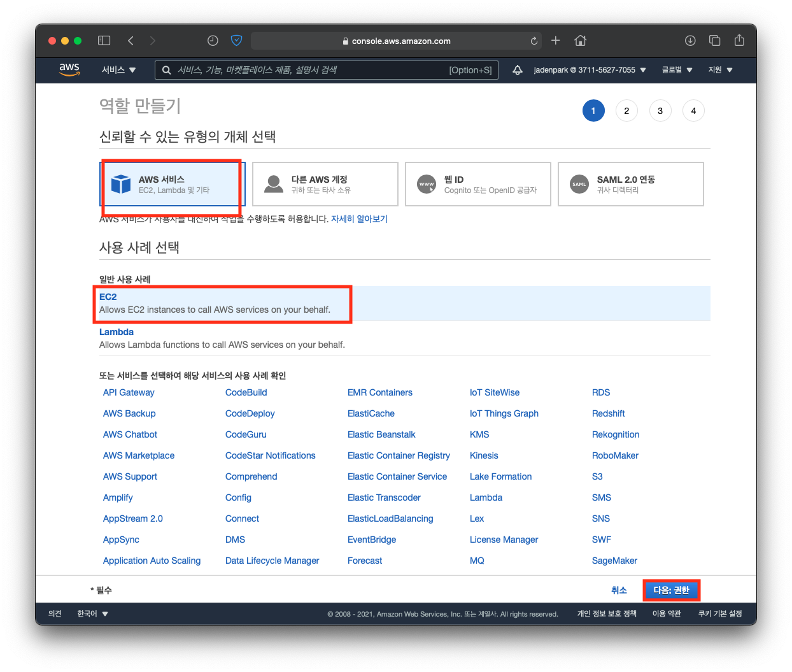Go to step 2 indicator
Image resolution: width=792 pixels, height=672 pixels.
[x=626, y=111]
